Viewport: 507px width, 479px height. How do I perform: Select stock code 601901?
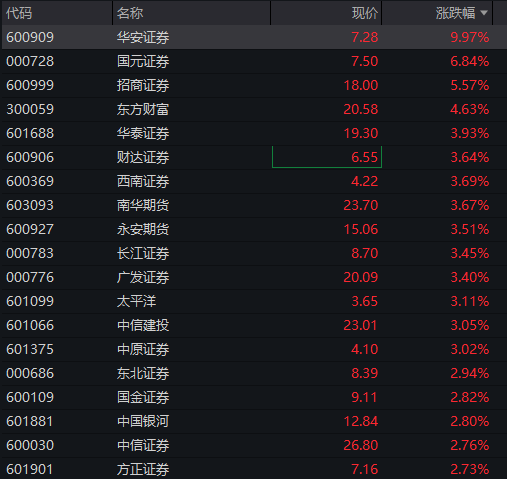30,469
